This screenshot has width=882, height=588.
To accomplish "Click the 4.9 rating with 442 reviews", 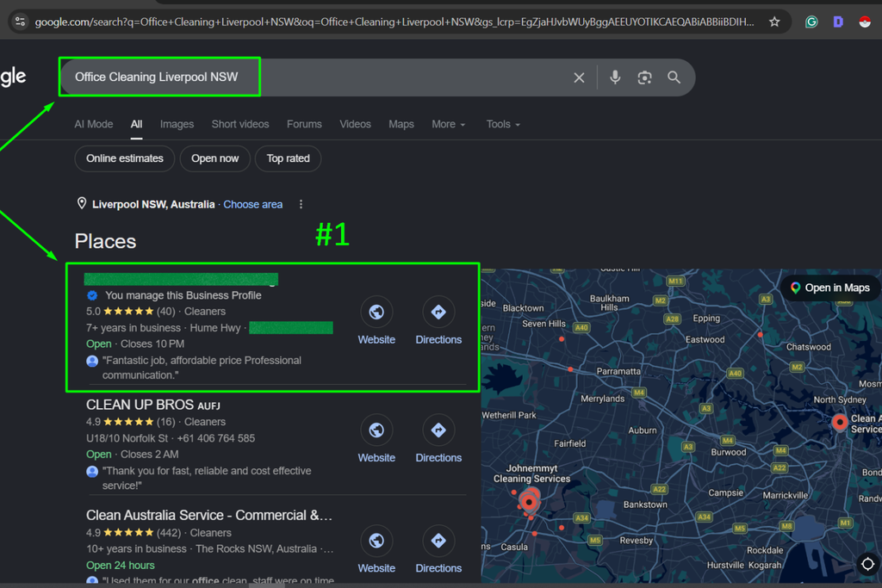I will pyautogui.click(x=134, y=533).
